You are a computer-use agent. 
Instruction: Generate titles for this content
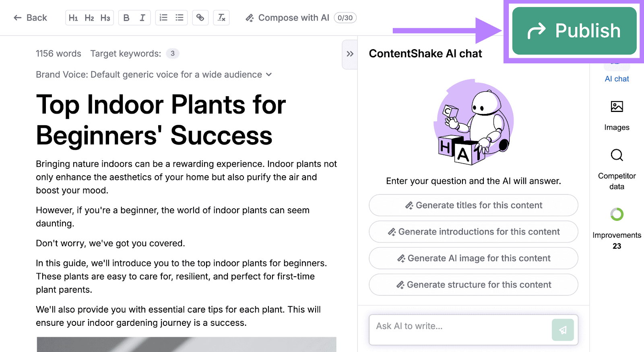pos(473,205)
